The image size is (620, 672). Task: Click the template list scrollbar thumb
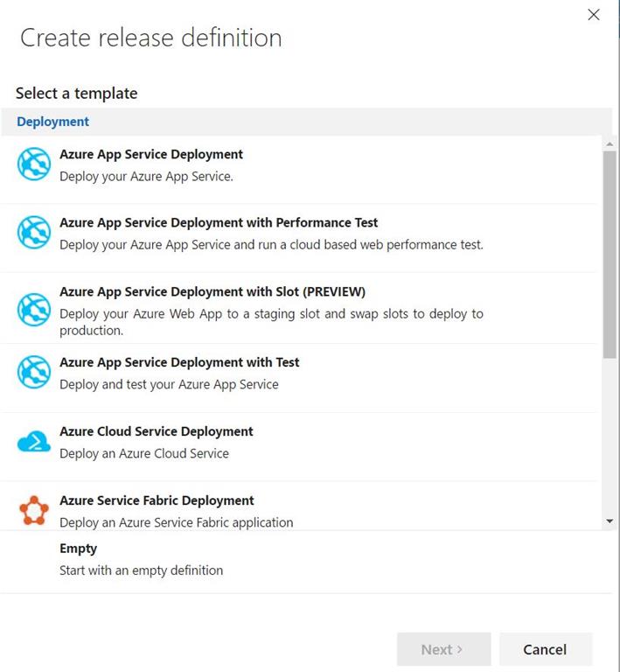[x=610, y=254]
